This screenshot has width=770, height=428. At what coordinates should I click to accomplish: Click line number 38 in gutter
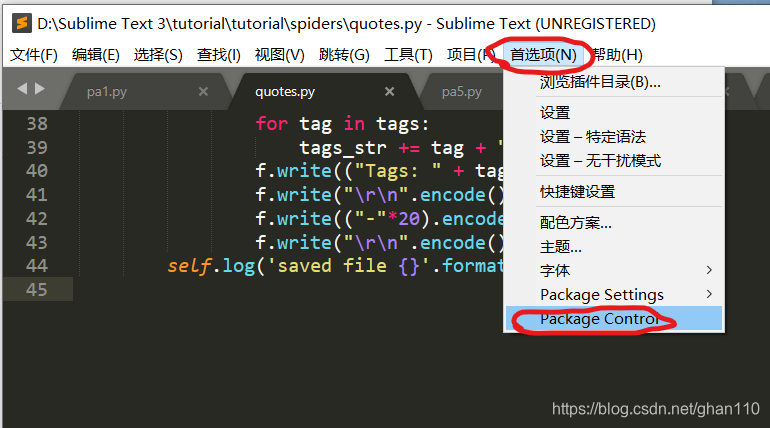[x=37, y=124]
